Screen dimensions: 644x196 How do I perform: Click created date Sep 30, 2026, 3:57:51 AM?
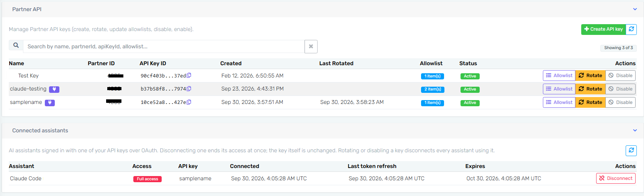[x=252, y=102]
